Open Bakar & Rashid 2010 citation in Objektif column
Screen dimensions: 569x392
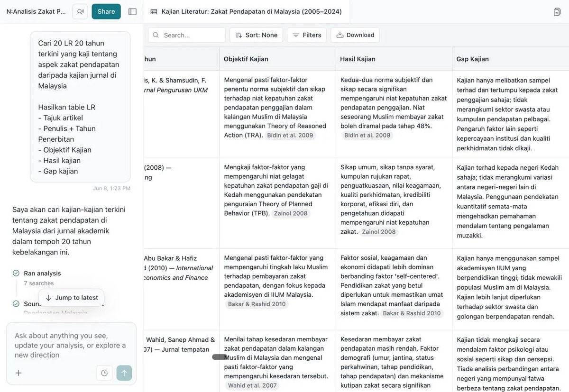(x=257, y=304)
